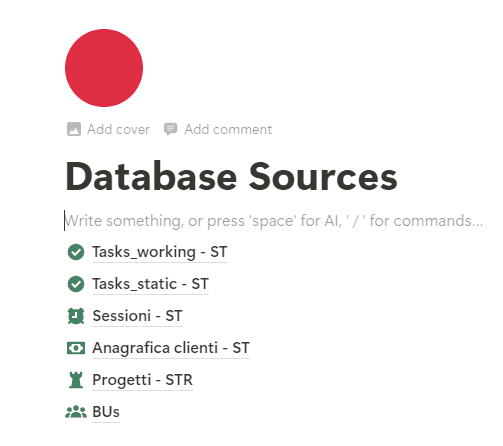Add a comment to the page
This screenshot has width=503, height=446.
218,129
